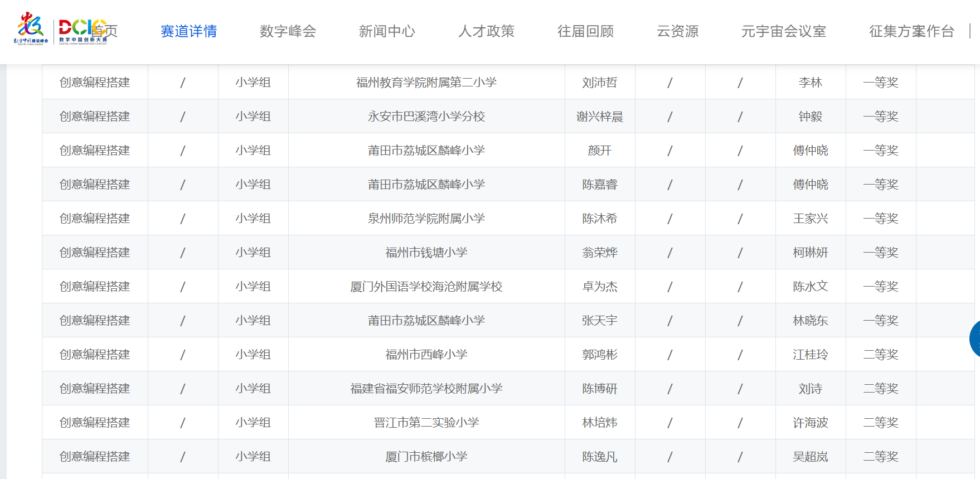Click 傅仲晓 in 陈嘉睿's row
Screen dimensions: 980x479
(811, 185)
